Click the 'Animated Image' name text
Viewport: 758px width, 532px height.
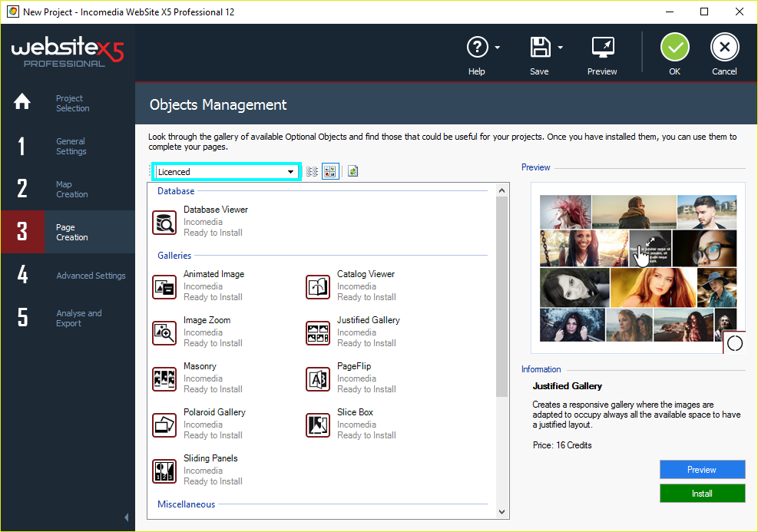[213, 274]
